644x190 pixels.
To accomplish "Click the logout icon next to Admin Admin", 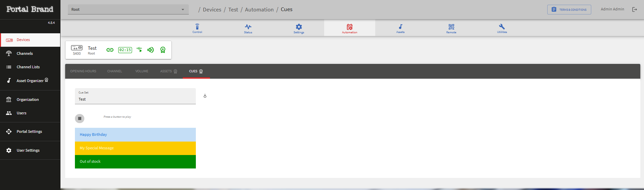I will coord(635,9).
